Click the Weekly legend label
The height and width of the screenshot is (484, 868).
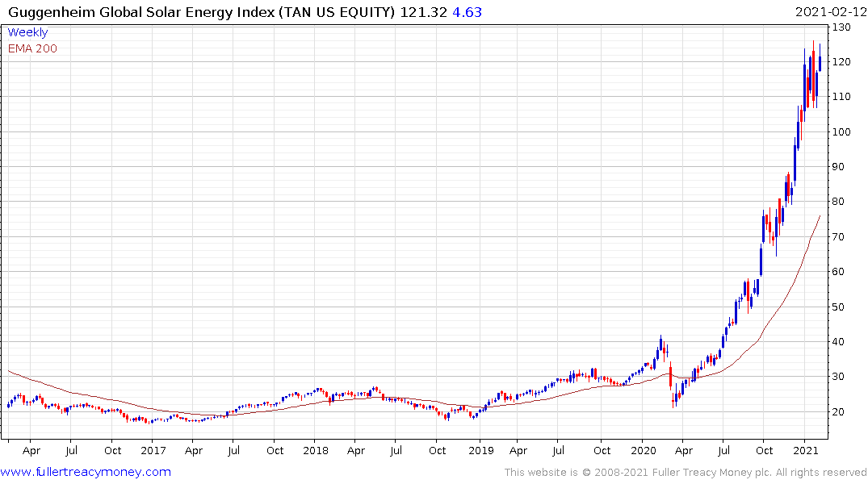27,32
